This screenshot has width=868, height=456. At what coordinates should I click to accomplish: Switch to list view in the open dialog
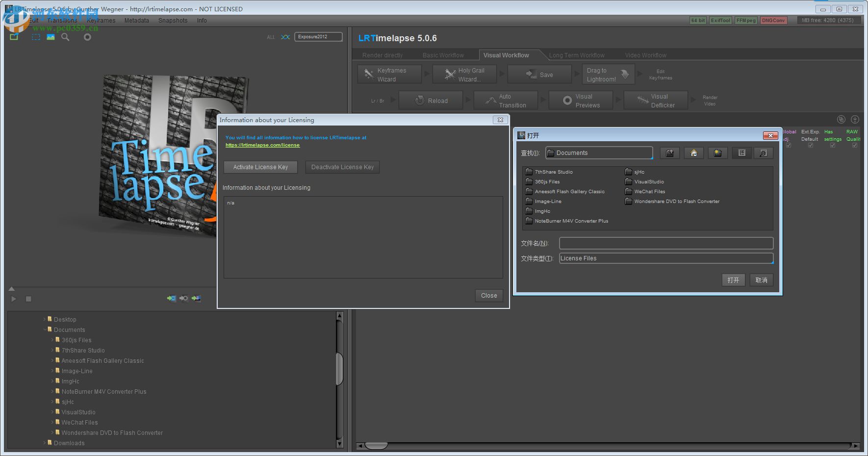[741, 153]
